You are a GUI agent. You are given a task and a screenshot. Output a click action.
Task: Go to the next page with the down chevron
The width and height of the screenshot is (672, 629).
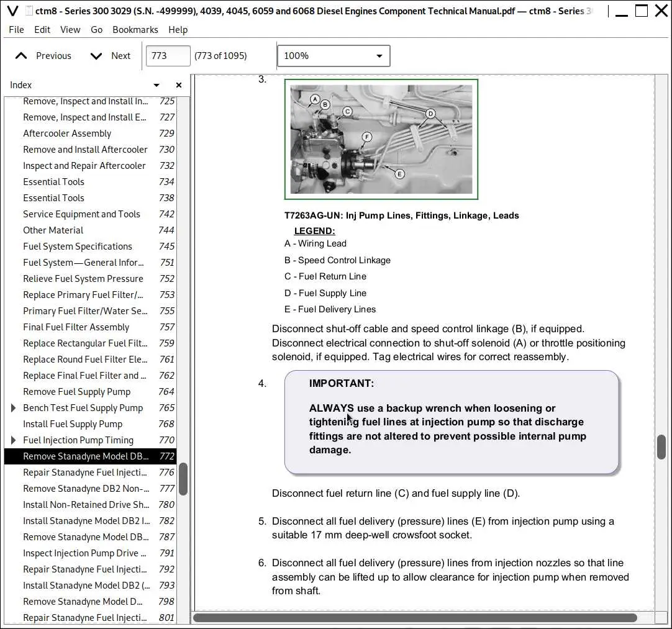tap(96, 56)
